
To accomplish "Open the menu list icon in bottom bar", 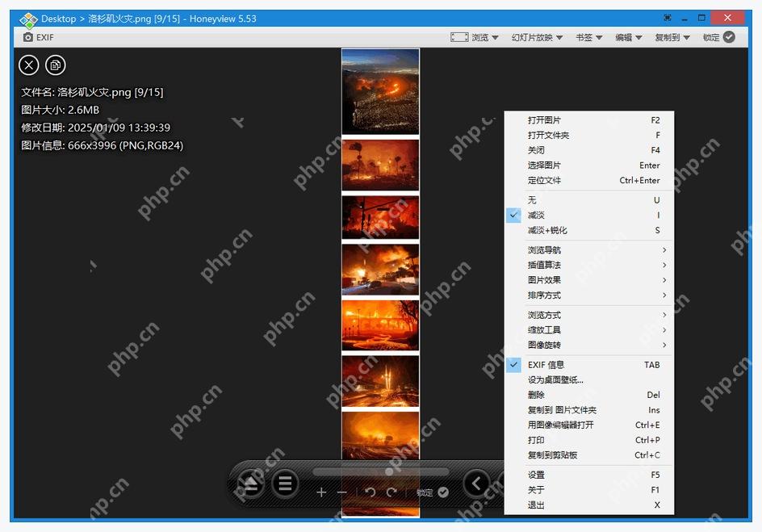I will pos(285,484).
